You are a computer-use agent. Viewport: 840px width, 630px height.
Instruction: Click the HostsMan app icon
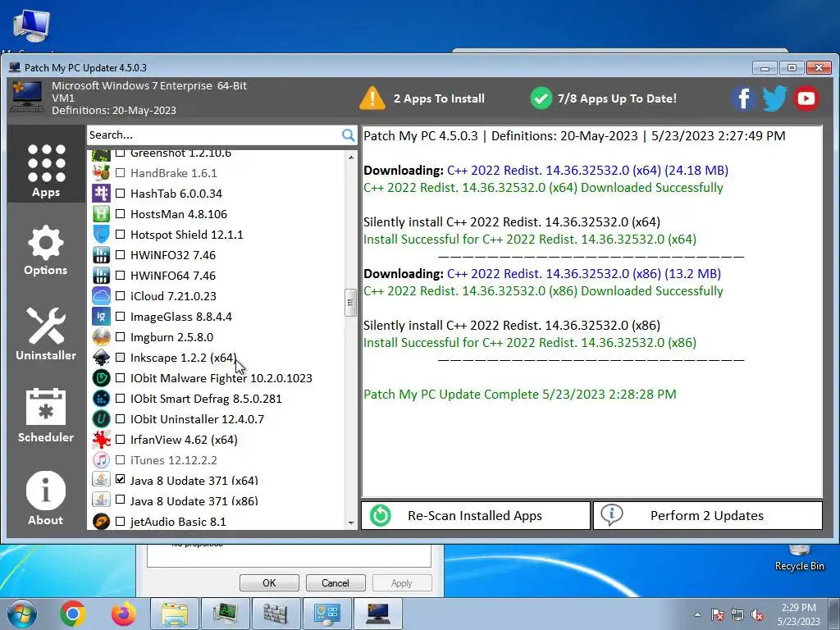pyautogui.click(x=101, y=214)
